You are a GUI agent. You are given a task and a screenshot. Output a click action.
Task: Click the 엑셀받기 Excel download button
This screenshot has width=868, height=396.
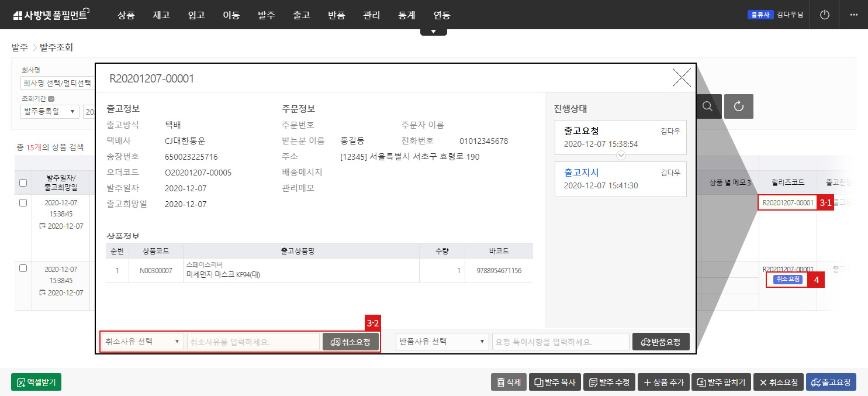point(36,382)
